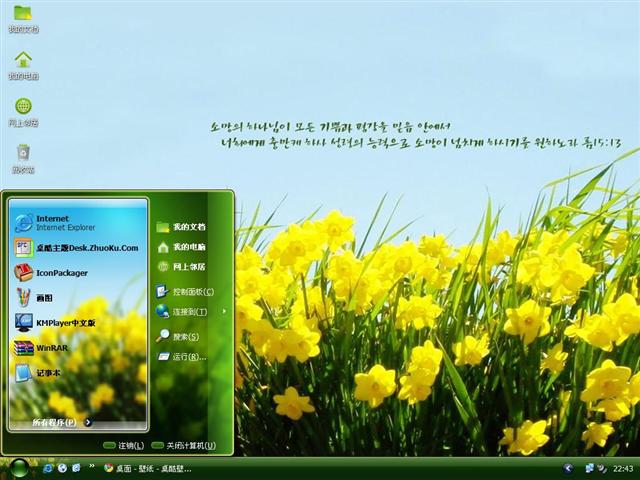Expand 所有程序(P) all programs list
The height and width of the screenshot is (480, 640).
pyautogui.click(x=61, y=422)
